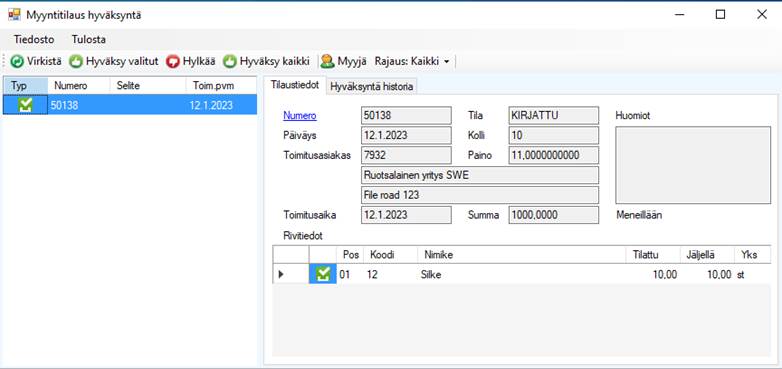This screenshot has height=369, width=782.
Task: Click the Hyväksy valitut thumbs-up icon
Action: tap(76, 61)
